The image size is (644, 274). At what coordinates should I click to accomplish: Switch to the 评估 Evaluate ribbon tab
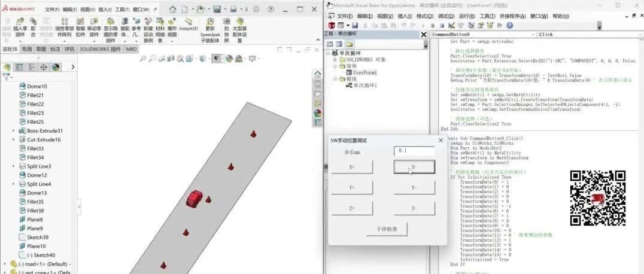click(x=69, y=49)
